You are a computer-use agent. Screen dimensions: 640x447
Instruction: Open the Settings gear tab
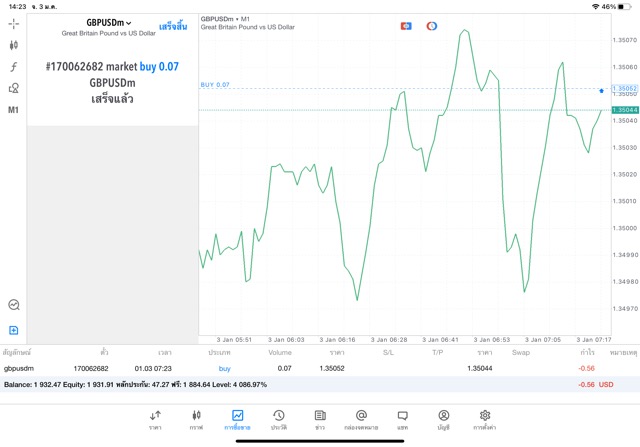485,419
